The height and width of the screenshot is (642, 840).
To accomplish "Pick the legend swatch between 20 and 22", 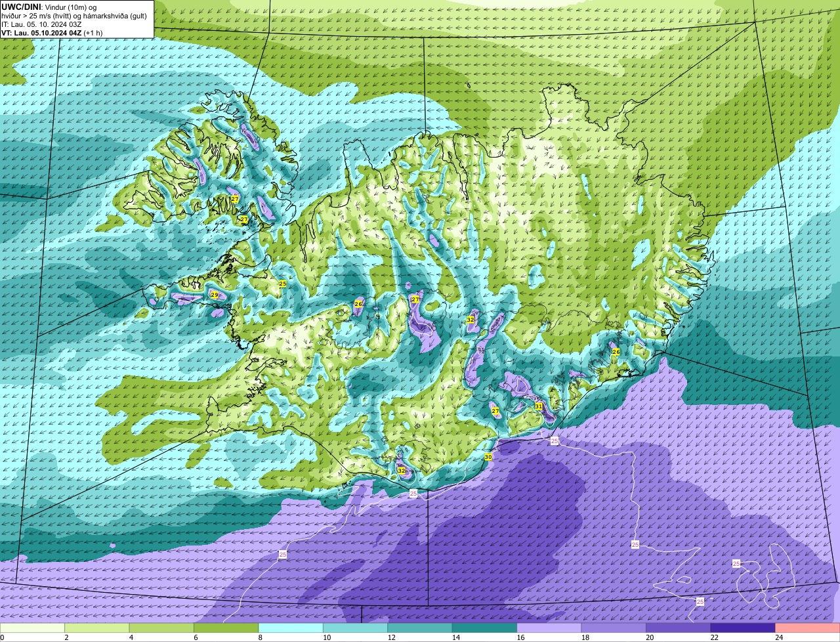I will [679, 628].
